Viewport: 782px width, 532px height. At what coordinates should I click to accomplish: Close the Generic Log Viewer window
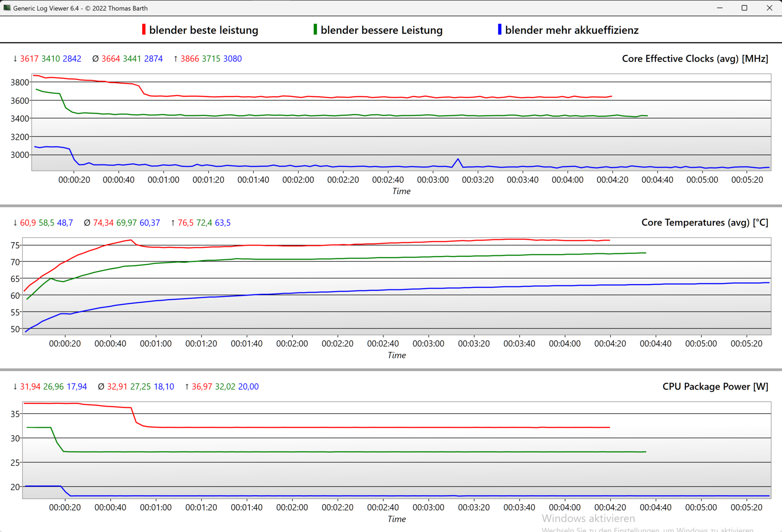(769, 8)
